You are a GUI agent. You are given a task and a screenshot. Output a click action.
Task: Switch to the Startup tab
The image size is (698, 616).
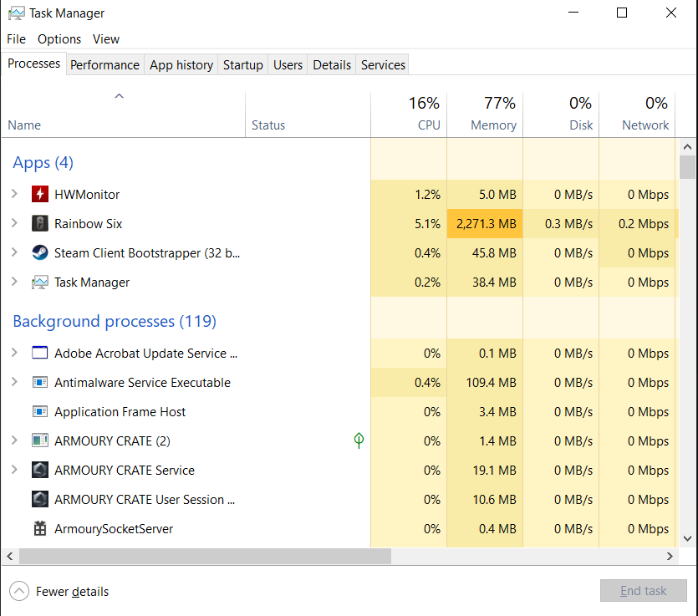243,65
